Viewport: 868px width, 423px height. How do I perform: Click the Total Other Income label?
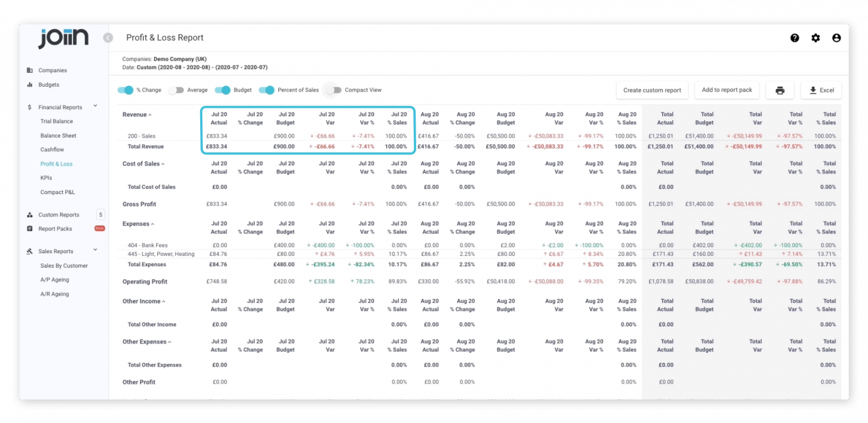(152, 325)
